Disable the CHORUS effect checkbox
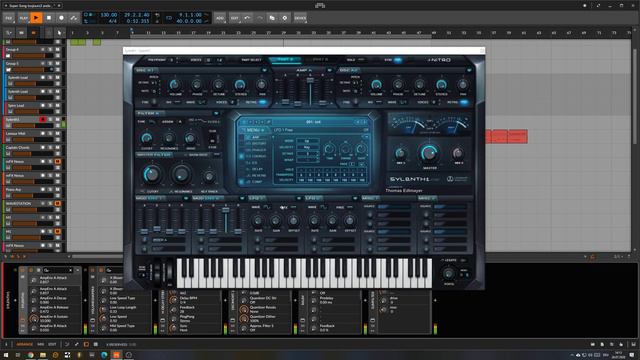Viewport: 640px width, 360px height. click(242, 156)
